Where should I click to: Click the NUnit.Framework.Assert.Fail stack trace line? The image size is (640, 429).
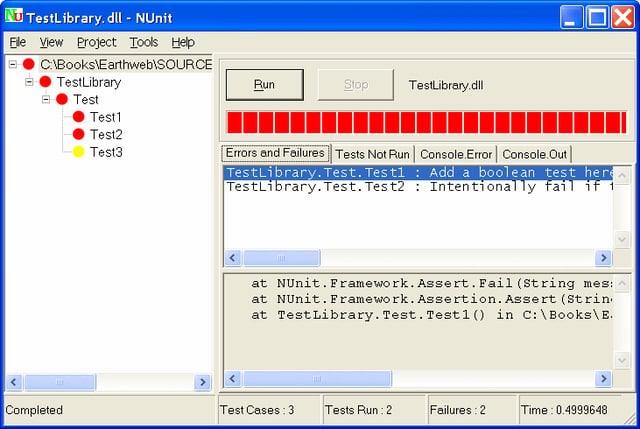tap(431, 283)
